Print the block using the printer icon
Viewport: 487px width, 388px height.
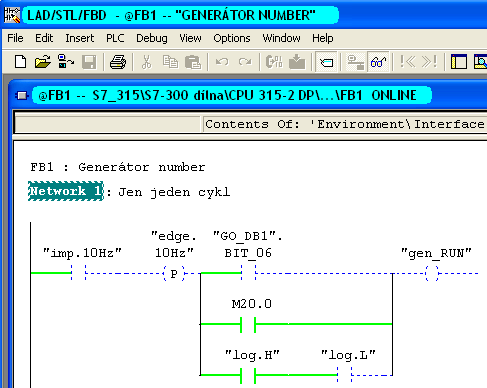coord(118,62)
